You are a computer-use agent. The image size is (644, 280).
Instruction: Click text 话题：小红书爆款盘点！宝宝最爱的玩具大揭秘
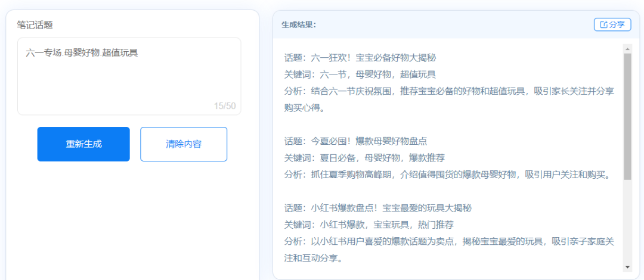377,208
